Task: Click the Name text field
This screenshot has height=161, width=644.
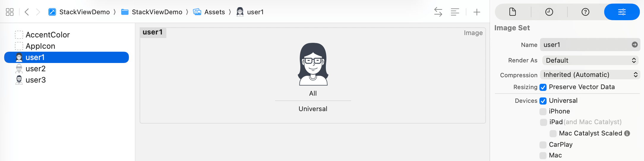Action: click(x=585, y=45)
